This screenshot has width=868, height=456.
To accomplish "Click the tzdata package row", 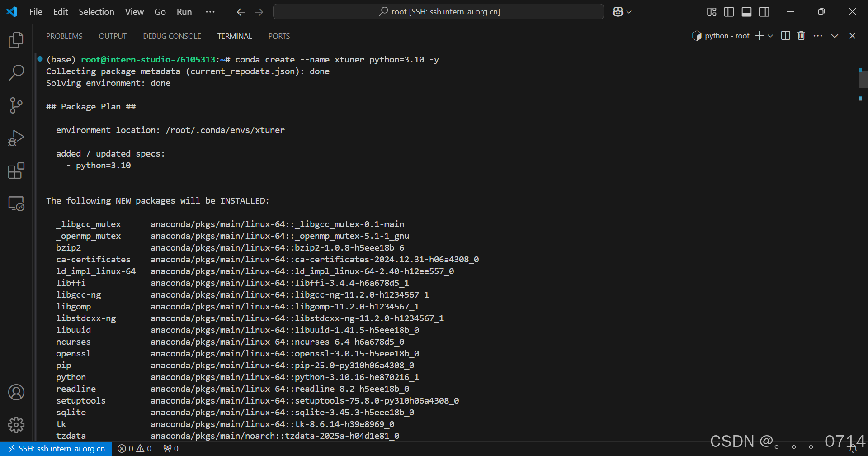I will point(227,436).
